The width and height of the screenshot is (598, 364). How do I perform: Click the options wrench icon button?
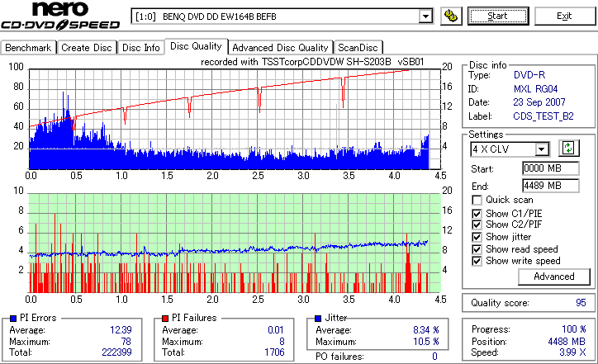pos(451,16)
